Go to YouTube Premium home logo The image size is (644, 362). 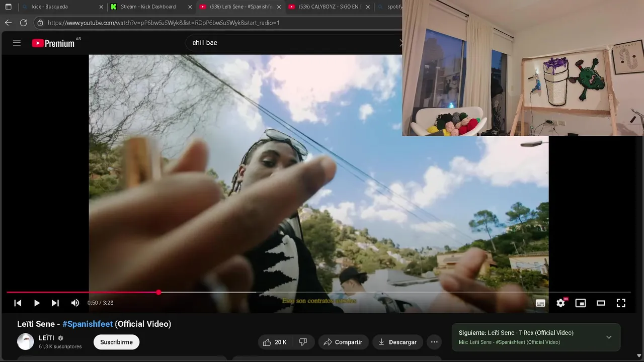coord(53,43)
